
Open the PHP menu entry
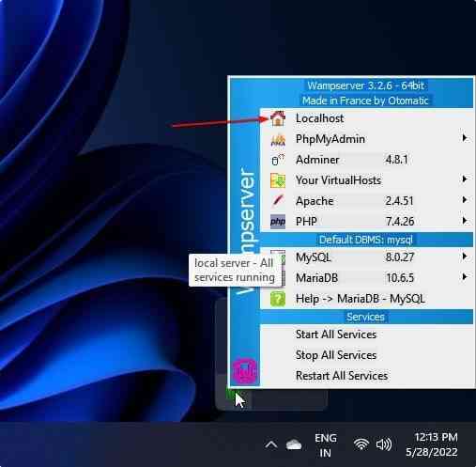(366, 222)
